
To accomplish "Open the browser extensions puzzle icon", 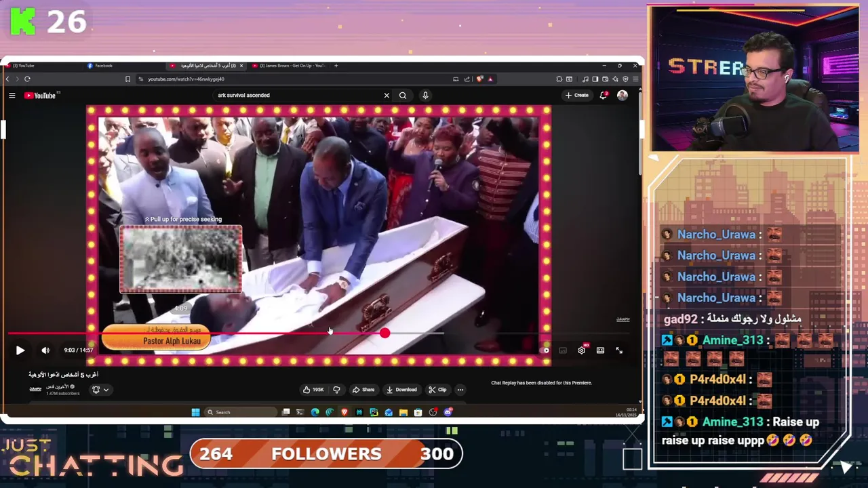I will pyautogui.click(x=559, y=79).
